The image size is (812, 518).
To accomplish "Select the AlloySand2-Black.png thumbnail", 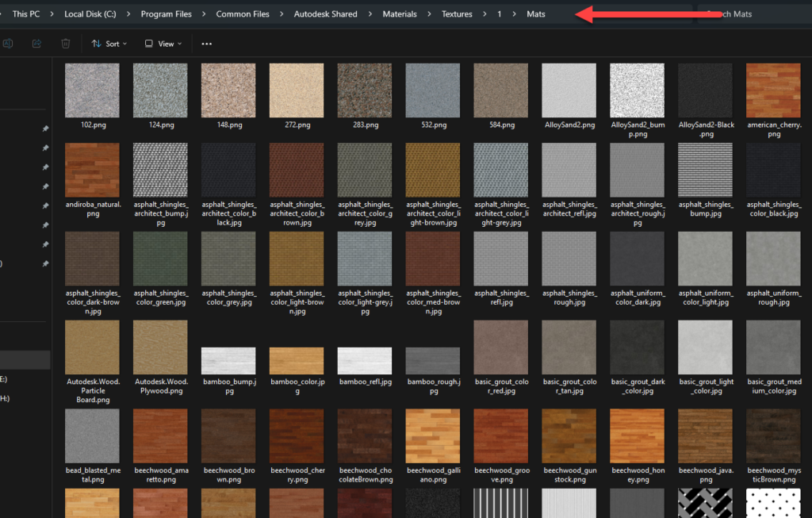I will 705,90.
